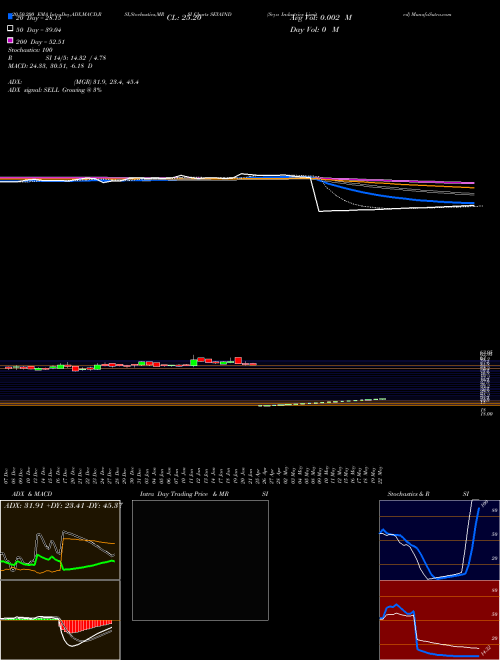Click the 'Avg Vol: 0.002 M' label

click(321, 18)
